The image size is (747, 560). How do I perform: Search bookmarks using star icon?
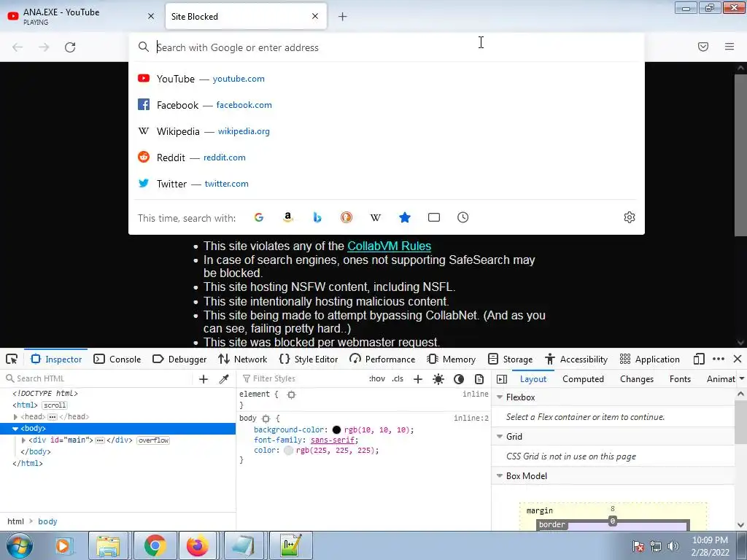[x=405, y=217]
